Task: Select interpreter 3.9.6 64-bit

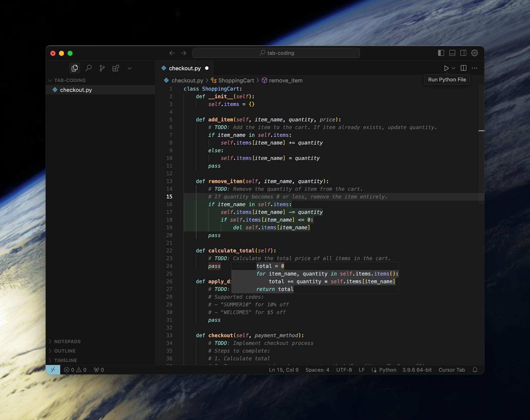Action: (x=417, y=370)
